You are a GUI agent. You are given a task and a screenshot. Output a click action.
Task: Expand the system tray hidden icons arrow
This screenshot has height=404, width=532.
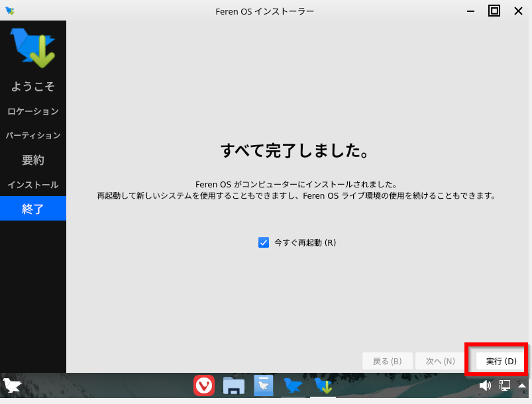(x=522, y=385)
